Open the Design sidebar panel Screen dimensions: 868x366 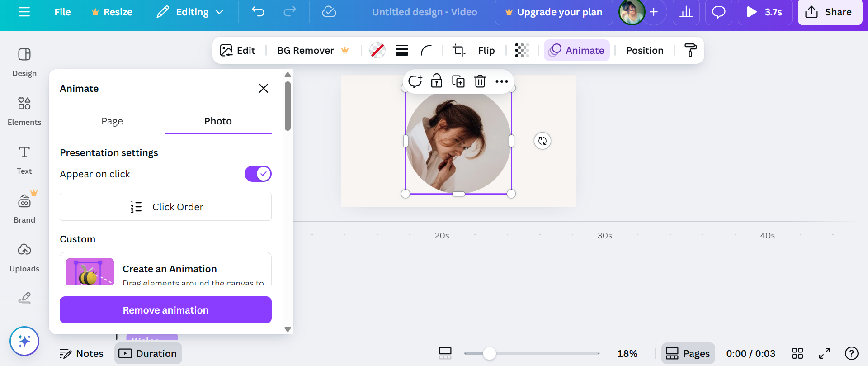(x=24, y=62)
